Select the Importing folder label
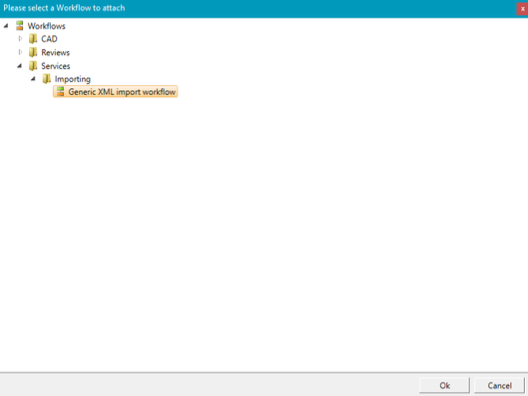Image resolution: width=528 pixels, height=396 pixels. (73, 79)
